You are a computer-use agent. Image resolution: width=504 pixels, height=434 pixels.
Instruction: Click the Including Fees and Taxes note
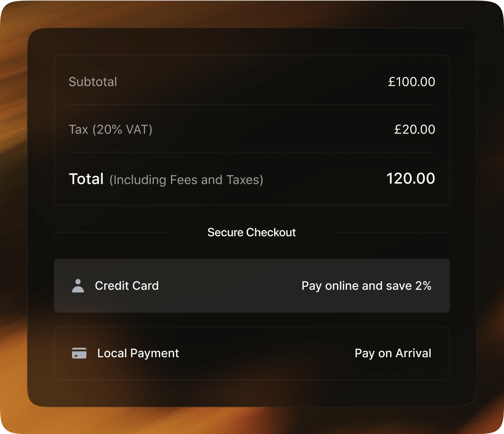point(186,180)
